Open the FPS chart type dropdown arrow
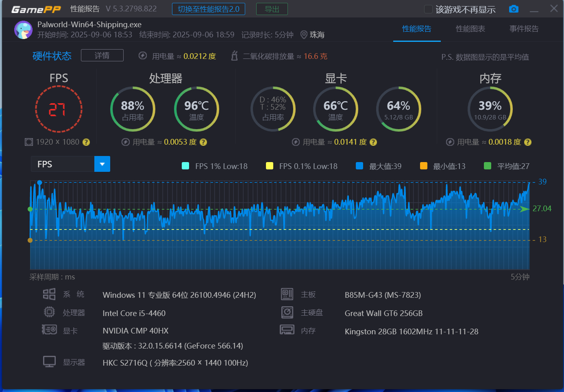The height and width of the screenshot is (392, 564). (x=102, y=164)
